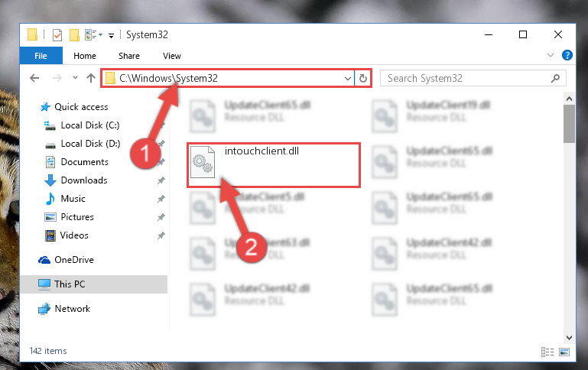Image resolution: width=588 pixels, height=370 pixels.
Task: Switch to details view icon in status bar
Action: pyautogui.click(x=547, y=352)
